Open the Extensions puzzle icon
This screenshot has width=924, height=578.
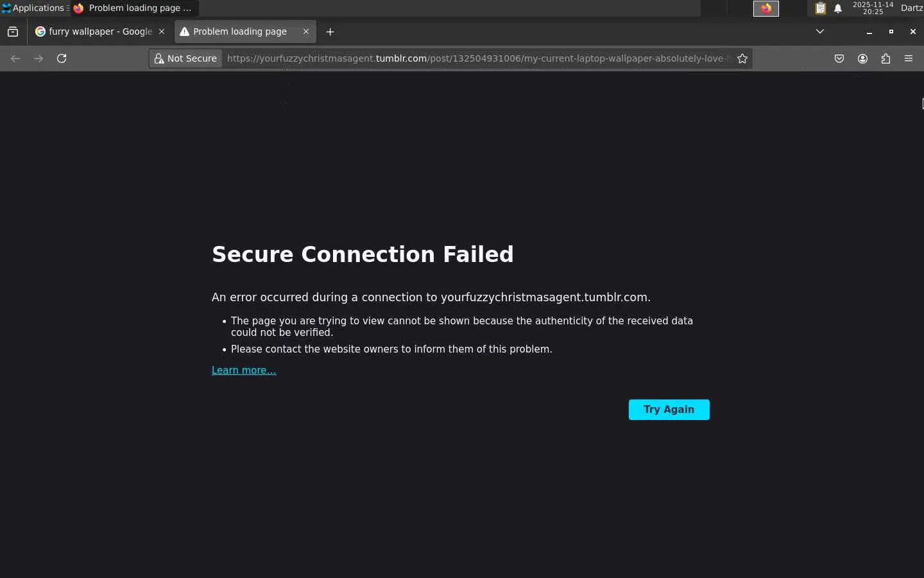(x=886, y=58)
